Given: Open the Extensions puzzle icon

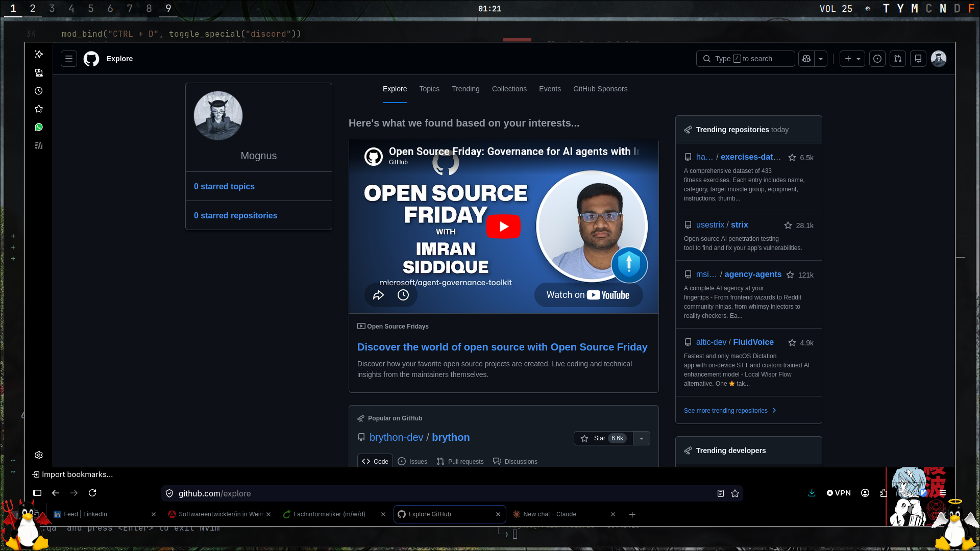Looking at the screenshot, I should pos(884,493).
